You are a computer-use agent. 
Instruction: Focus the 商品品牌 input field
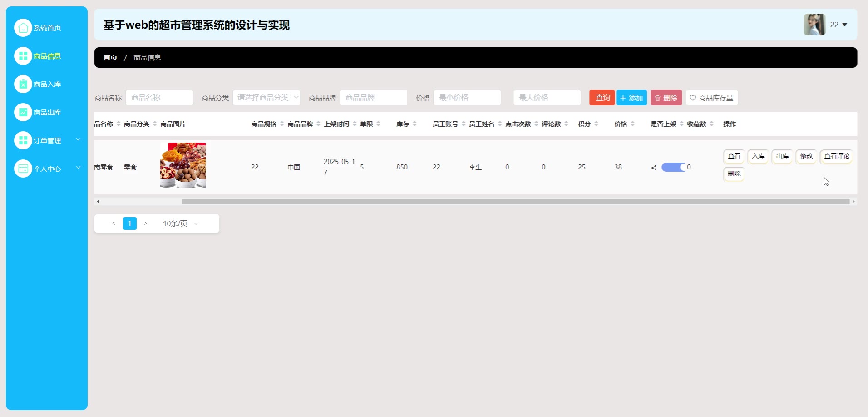[374, 98]
